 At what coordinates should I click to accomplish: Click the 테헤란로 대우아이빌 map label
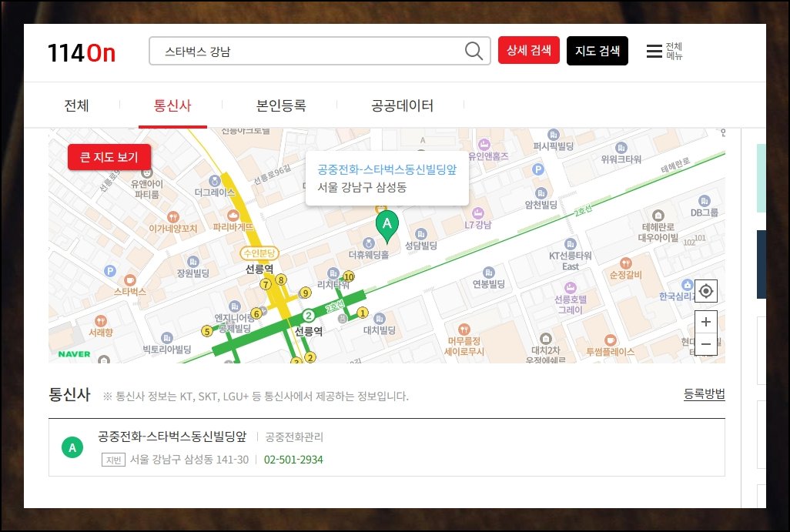658,233
